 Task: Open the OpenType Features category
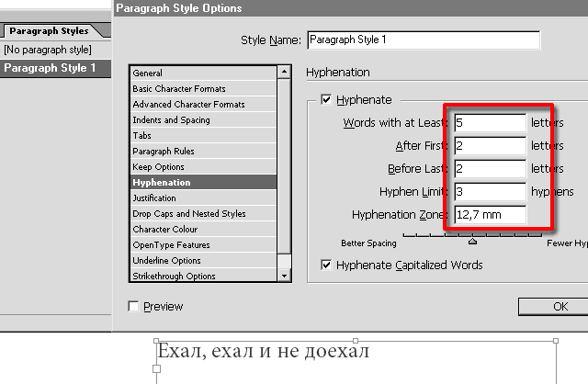click(x=203, y=245)
